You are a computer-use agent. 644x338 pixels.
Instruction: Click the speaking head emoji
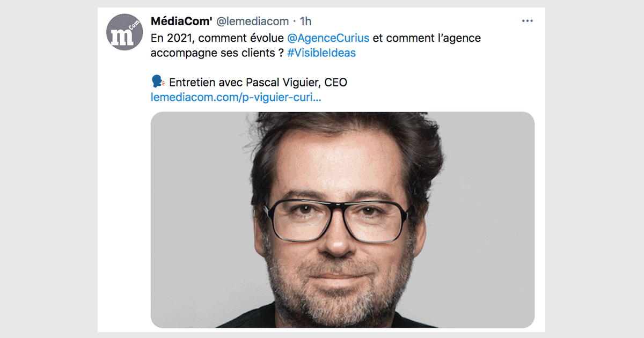click(x=157, y=82)
